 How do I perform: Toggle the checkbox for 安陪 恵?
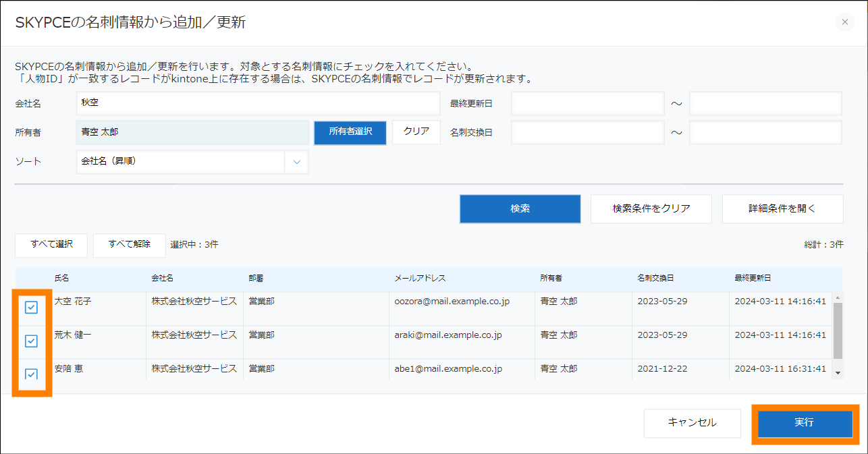31,373
